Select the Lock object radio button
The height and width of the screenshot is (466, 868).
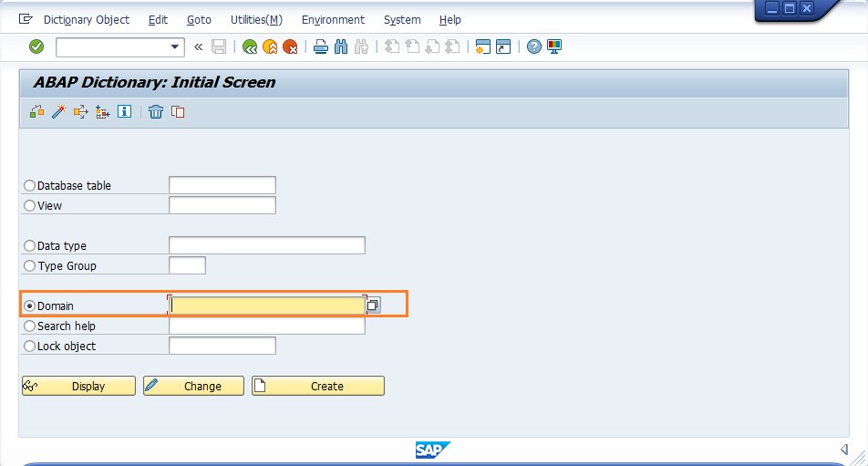pos(30,347)
